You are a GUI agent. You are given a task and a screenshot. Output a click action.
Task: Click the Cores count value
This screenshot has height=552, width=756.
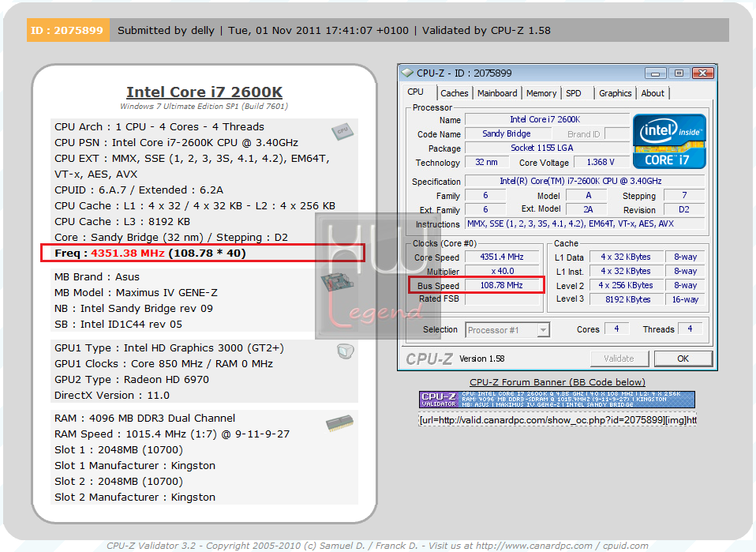(616, 329)
